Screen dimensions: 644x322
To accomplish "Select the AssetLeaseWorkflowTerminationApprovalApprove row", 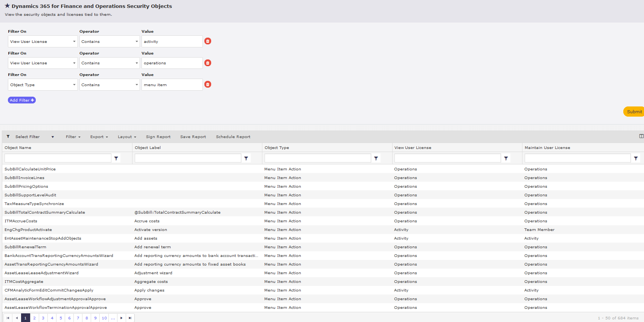I will click(323, 307).
